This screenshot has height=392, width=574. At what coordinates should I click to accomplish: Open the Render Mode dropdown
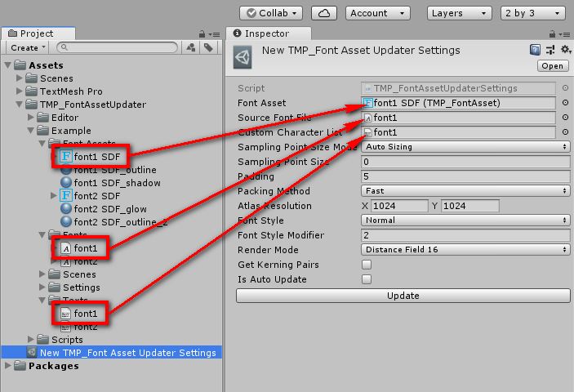click(x=465, y=250)
